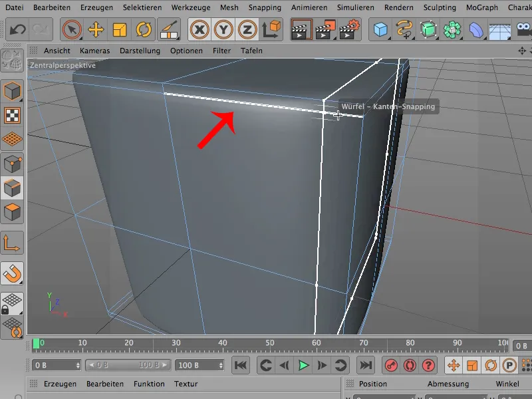Toggle X axis lock
The height and width of the screenshot is (399, 532).
coord(199,29)
